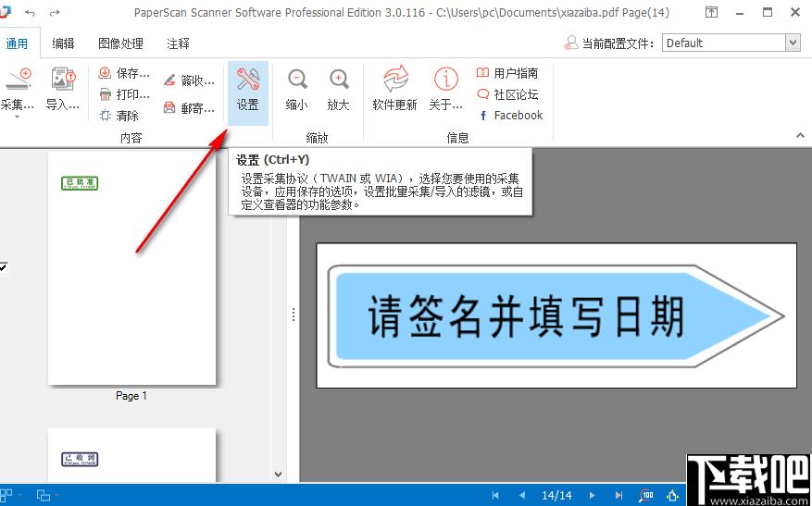The height and width of the screenshot is (506, 812).
Task: Click the 打印 print button
Action: pyautogui.click(x=124, y=94)
